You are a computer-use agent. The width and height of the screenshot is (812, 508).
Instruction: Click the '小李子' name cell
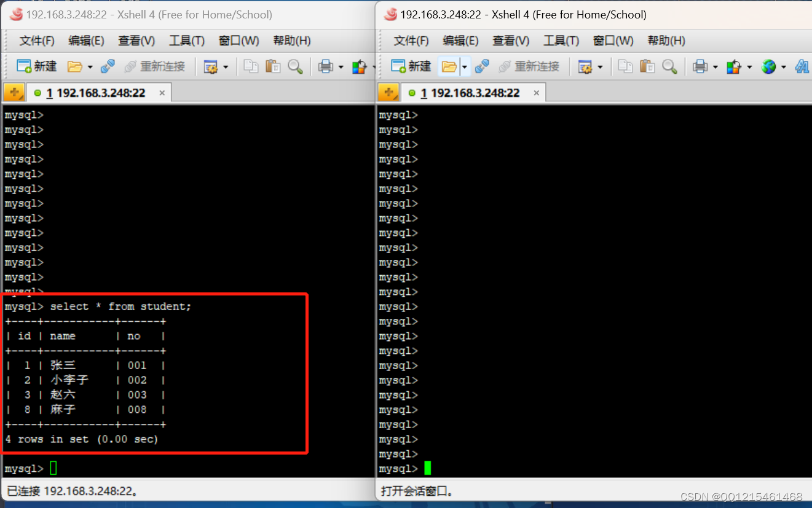pyautogui.click(x=69, y=380)
